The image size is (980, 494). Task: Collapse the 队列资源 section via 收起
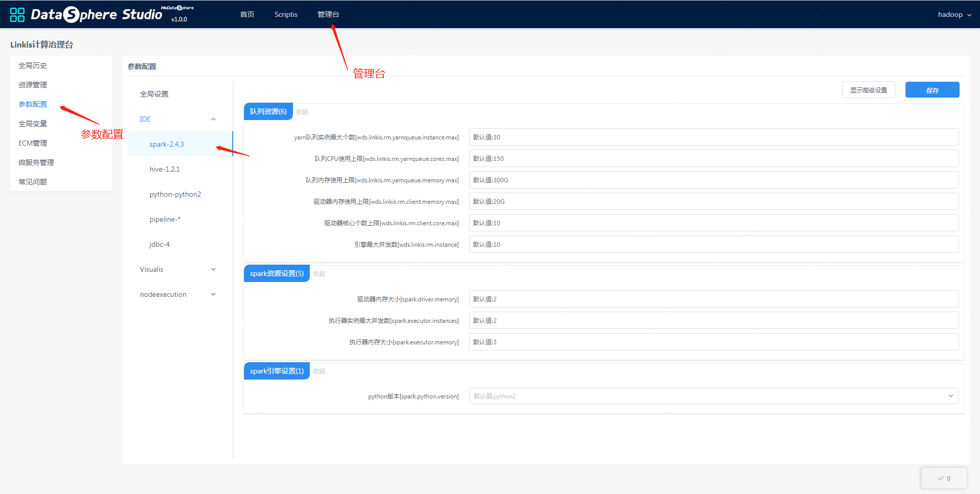(302, 111)
